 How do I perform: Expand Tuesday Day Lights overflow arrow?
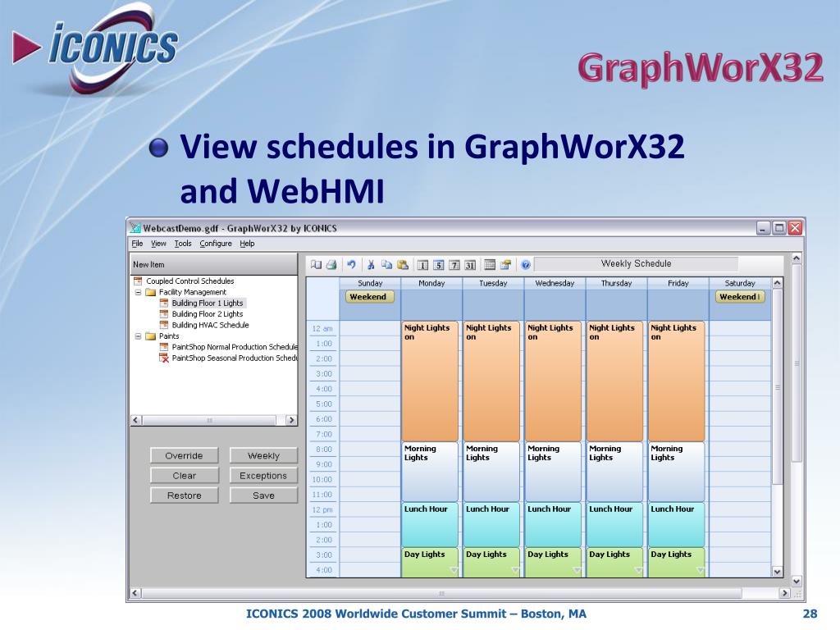coord(515,570)
